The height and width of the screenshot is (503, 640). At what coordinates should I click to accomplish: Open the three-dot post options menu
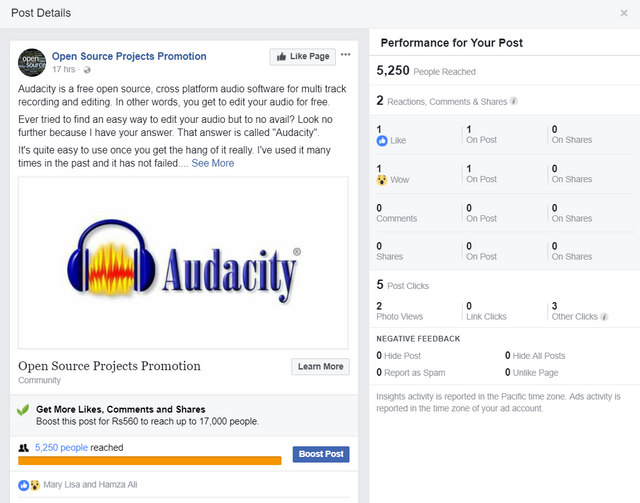346,55
